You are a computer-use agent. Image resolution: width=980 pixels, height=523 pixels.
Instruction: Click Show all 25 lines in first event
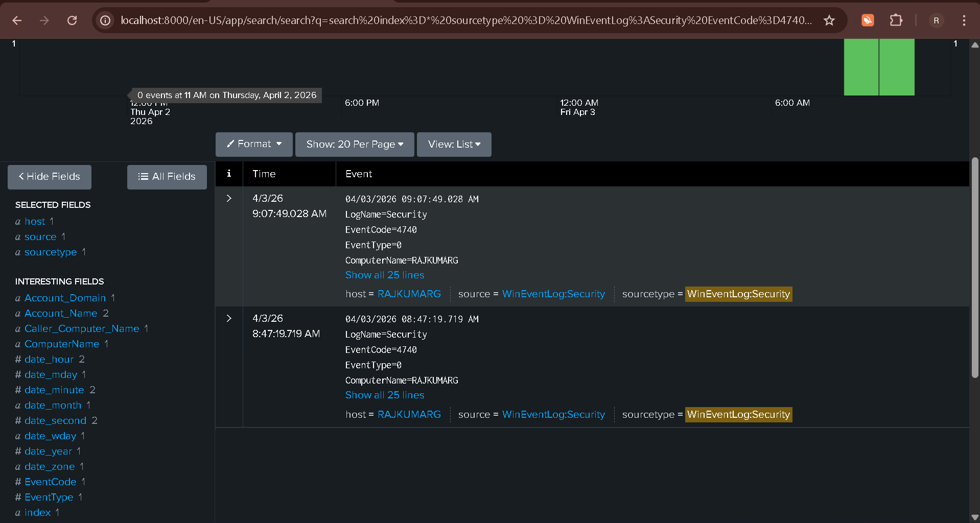pos(385,275)
